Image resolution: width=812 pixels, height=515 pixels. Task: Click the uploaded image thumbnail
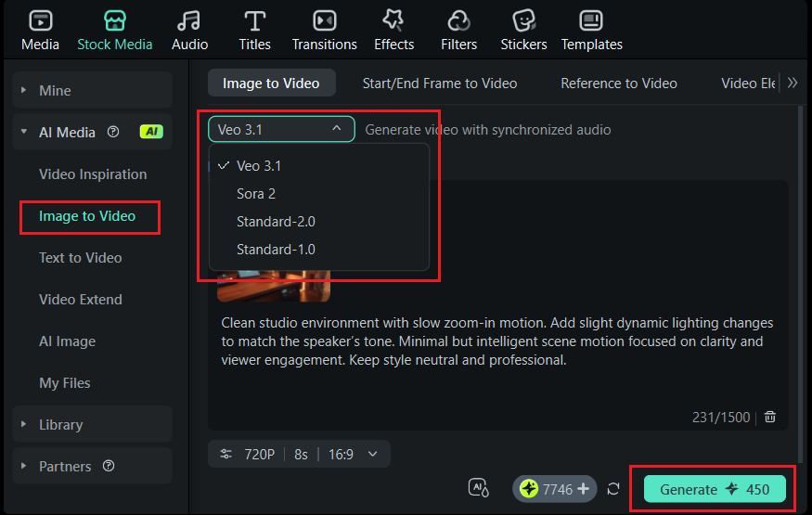tap(274, 286)
